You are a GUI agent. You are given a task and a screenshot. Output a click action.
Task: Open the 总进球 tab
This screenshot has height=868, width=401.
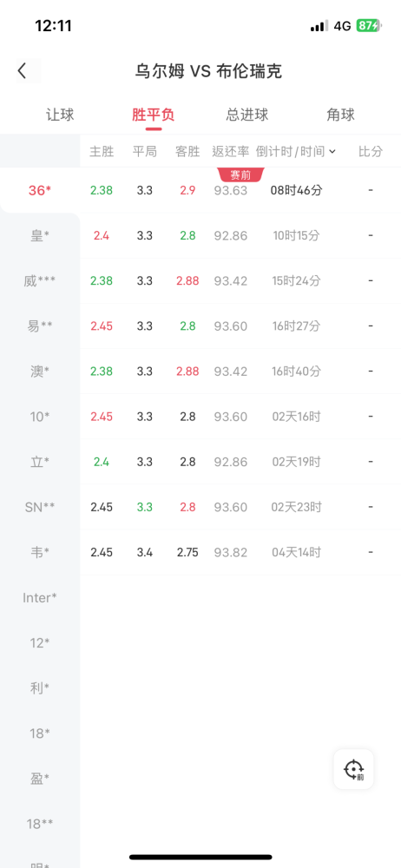[247, 115]
